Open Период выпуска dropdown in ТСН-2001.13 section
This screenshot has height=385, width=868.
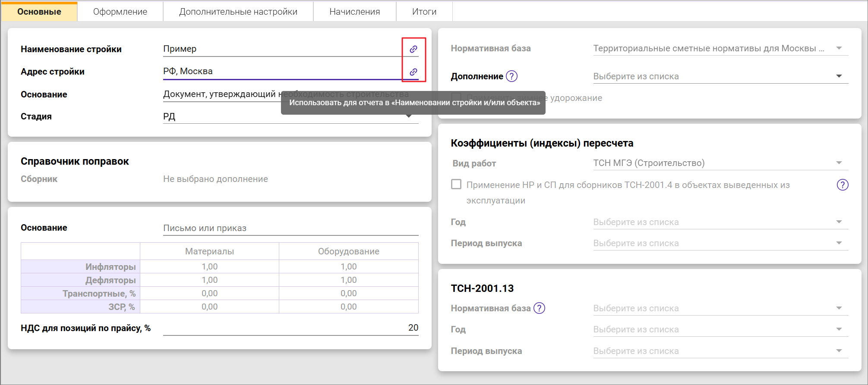839,351
